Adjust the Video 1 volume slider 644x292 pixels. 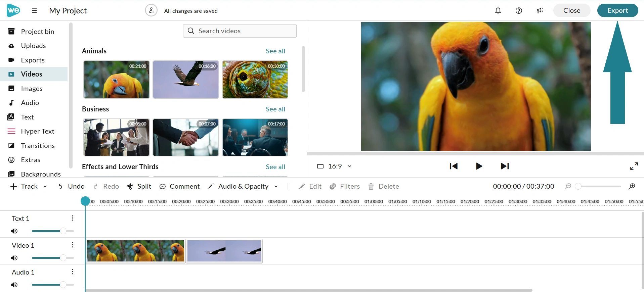point(53,258)
